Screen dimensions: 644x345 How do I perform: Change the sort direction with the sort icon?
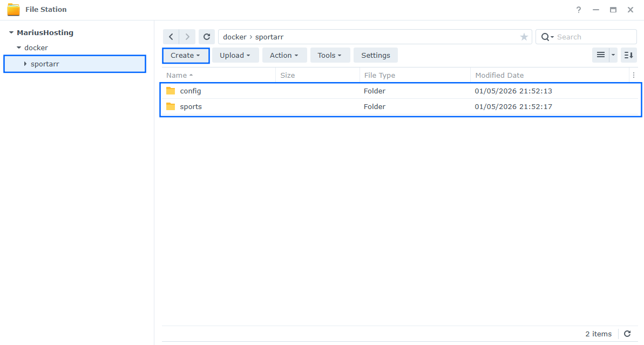click(x=628, y=55)
